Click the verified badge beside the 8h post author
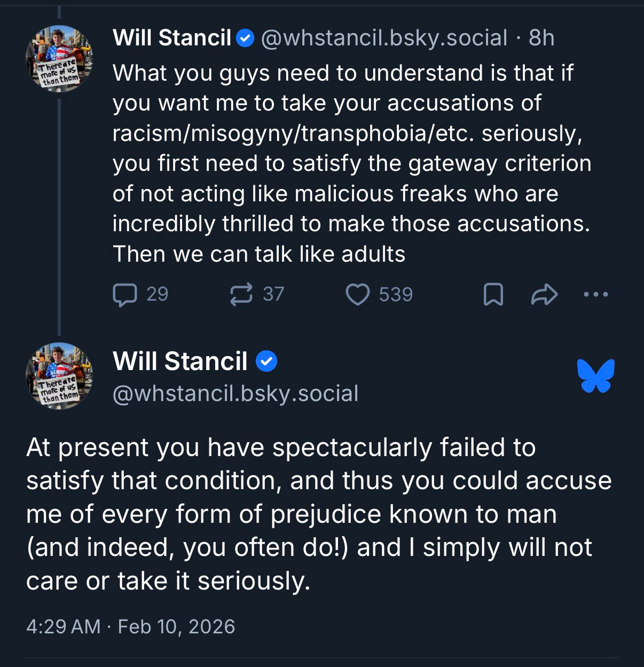Screen dimensions: 644x667 (x=245, y=38)
